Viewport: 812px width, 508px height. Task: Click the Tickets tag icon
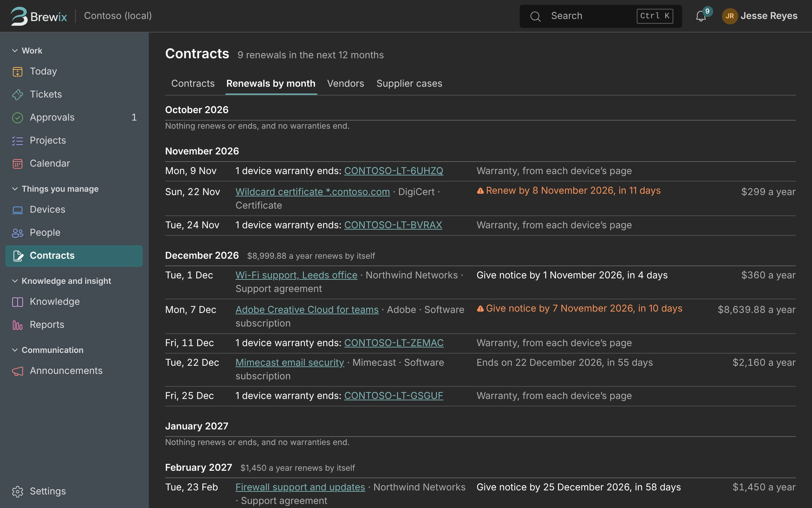pyautogui.click(x=18, y=94)
